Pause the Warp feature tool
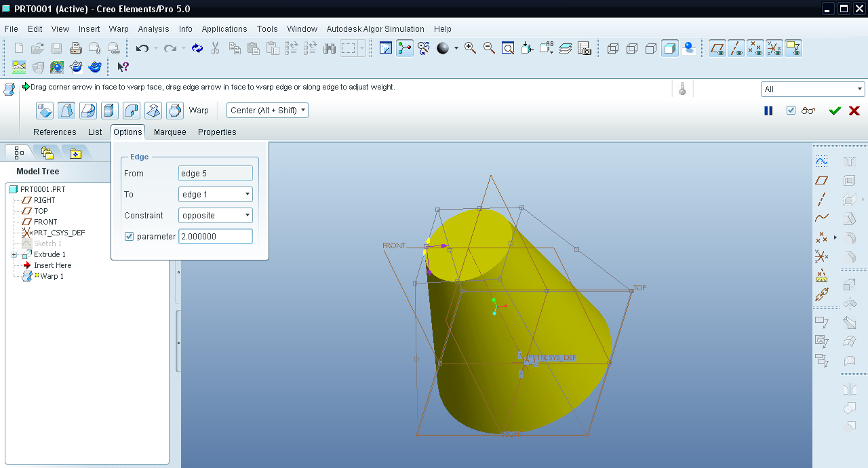 click(x=768, y=111)
